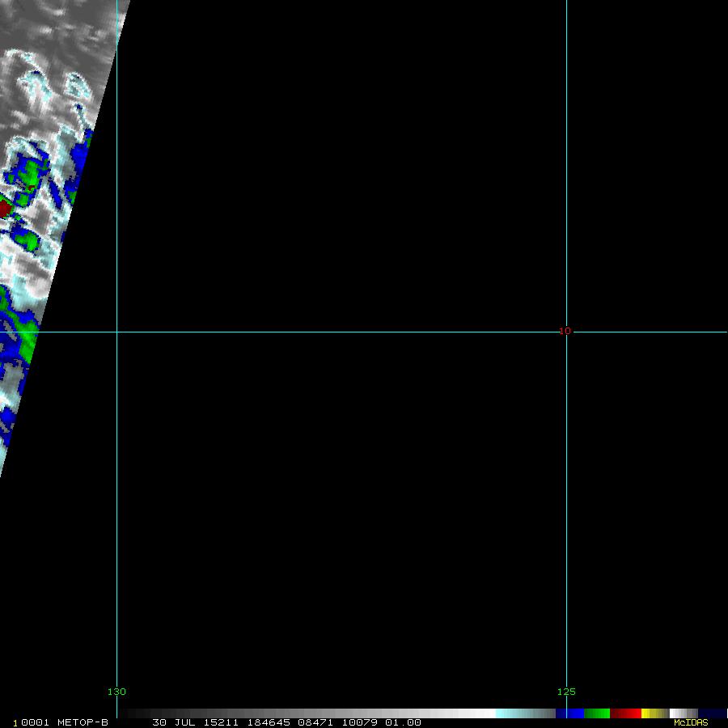Screen dimensions: 728x728
Task: Click the red segment of color bar
Action: 626,713
